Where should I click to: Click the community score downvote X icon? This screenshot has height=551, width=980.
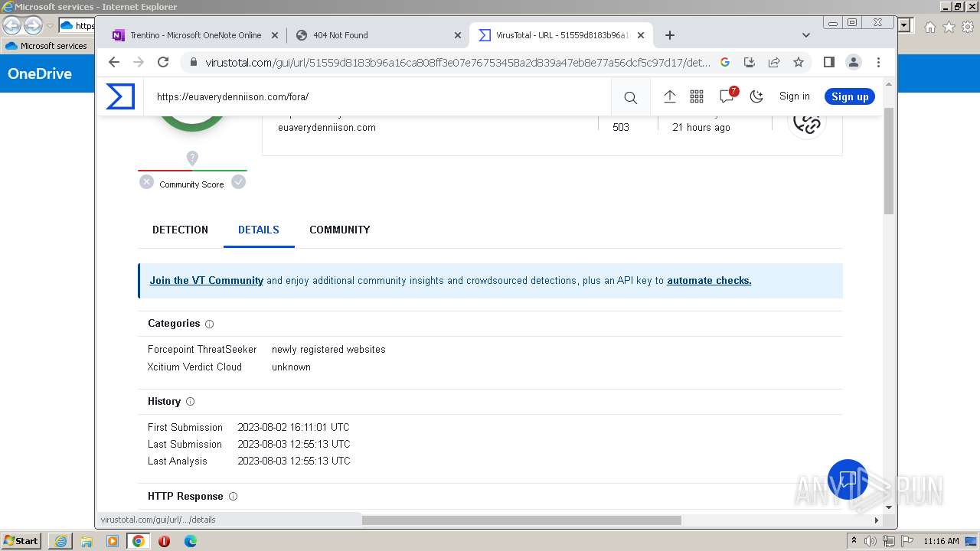146,182
